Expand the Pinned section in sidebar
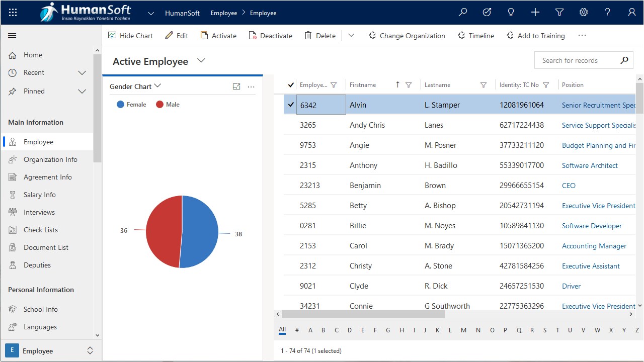Image resolution: width=644 pixels, height=362 pixels. [x=82, y=92]
